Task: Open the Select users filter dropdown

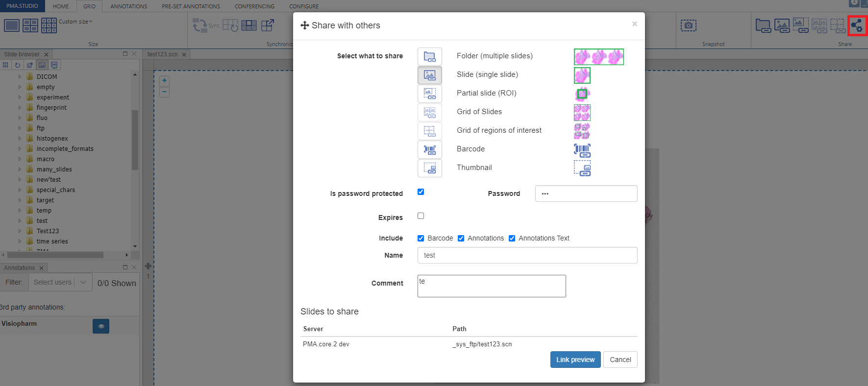Action: 60,283
